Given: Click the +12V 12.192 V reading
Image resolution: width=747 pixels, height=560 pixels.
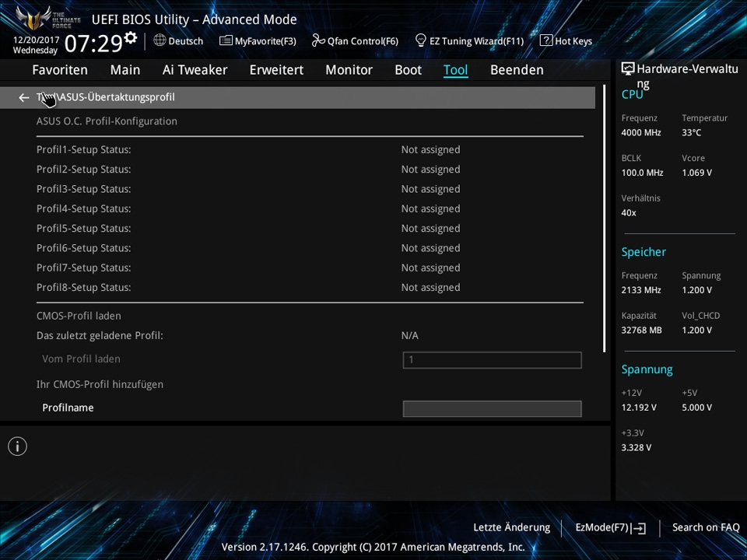Looking at the screenshot, I should coord(639,408).
